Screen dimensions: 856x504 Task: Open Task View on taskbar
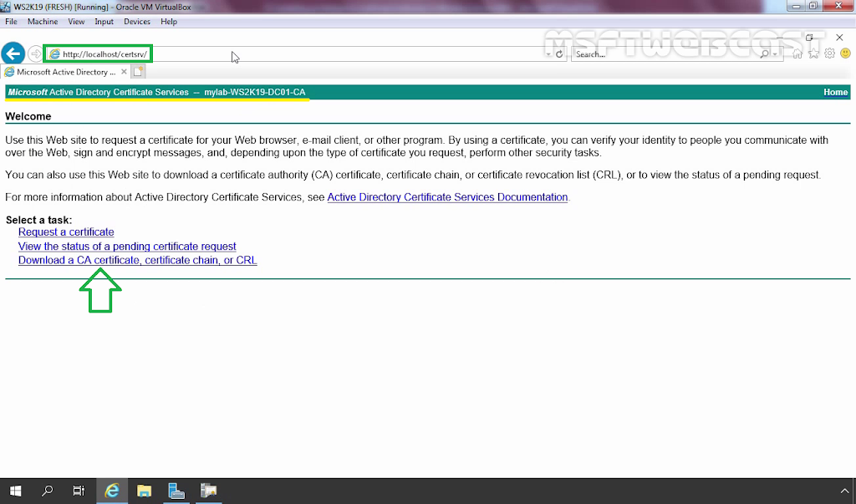(79, 491)
